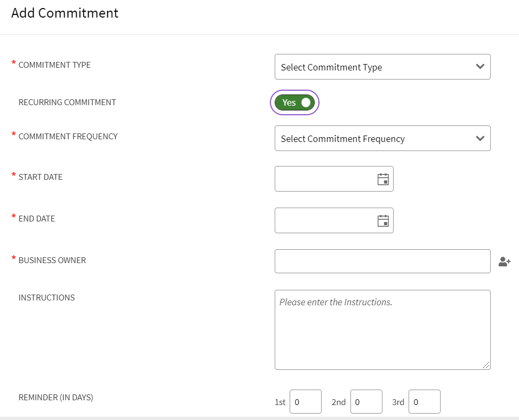Click the REMINDER (IN DAYS) label
Screen dimensions: 519x420
pos(56,397)
